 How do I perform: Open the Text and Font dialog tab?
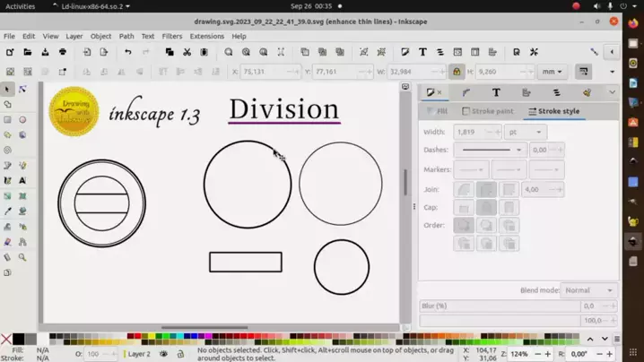coord(496,92)
